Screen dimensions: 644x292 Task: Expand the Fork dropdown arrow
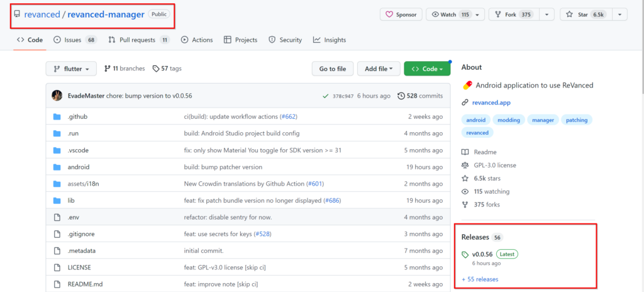tap(547, 14)
